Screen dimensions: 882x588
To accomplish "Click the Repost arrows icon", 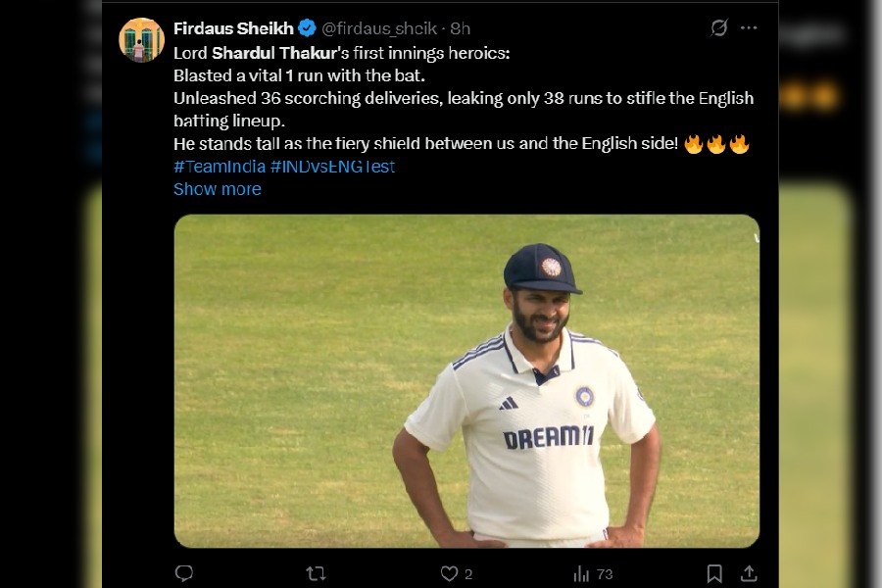I will click(x=316, y=573).
